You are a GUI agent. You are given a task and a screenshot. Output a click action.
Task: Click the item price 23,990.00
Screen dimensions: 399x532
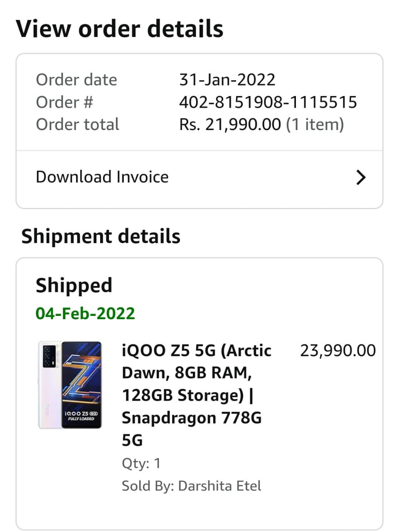[x=337, y=351]
